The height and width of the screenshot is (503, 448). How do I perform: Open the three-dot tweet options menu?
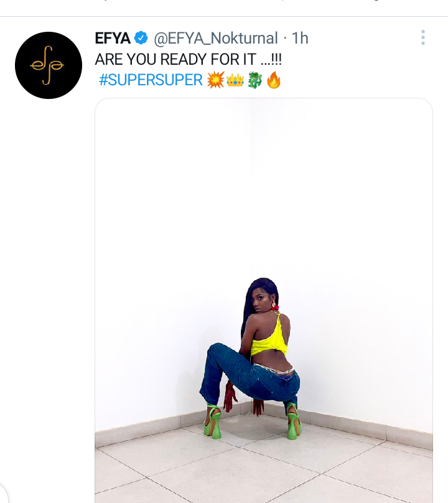click(x=423, y=37)
